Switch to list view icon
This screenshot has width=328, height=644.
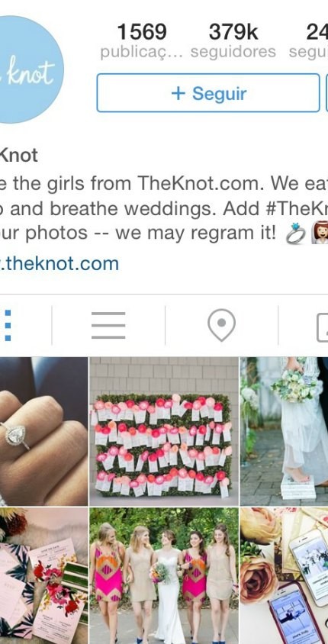(x=108, y=325)
